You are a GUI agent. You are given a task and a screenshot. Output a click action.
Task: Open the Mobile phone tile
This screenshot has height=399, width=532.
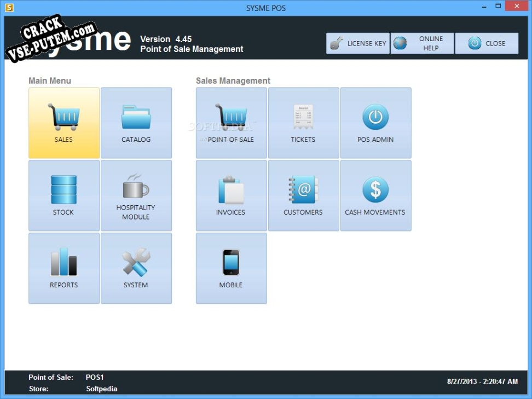(x=231, y=268)
